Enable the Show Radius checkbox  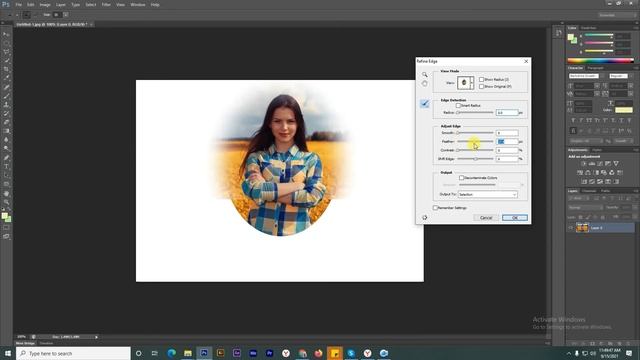pyautogui.click(x=481, y=80)
